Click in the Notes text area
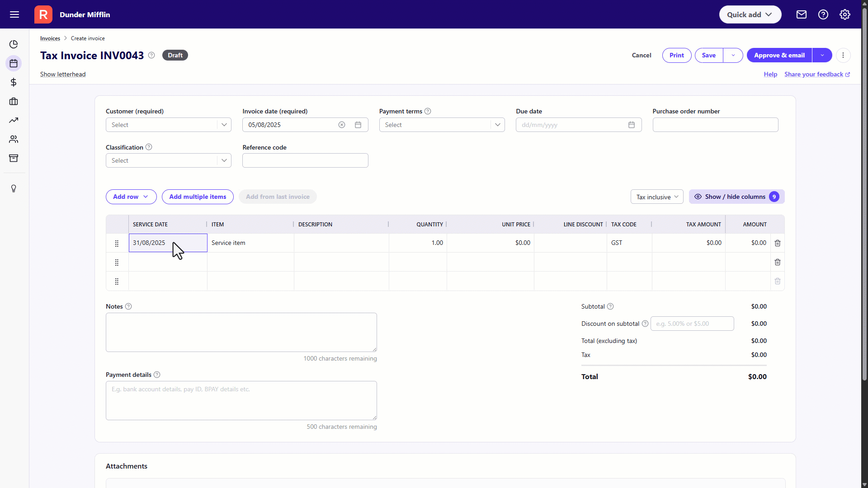Viewport: 868px width, 488px height. tap(241, 332)
